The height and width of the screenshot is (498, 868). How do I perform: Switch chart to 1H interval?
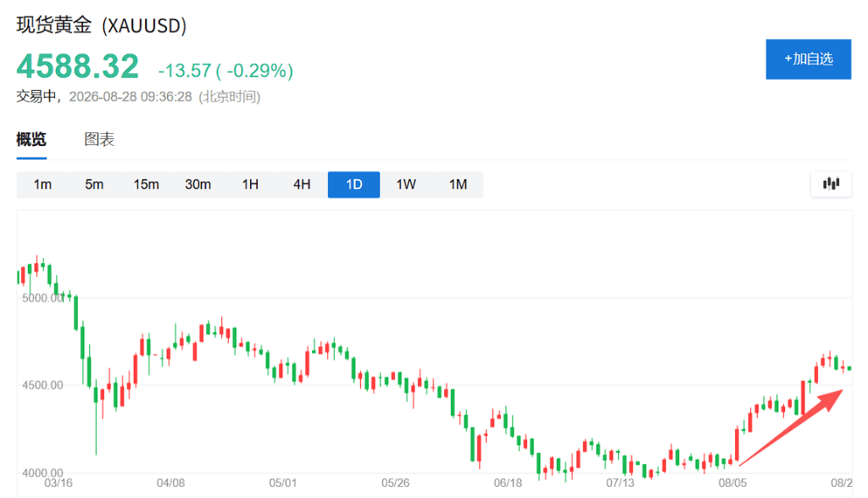pos(250,184)
